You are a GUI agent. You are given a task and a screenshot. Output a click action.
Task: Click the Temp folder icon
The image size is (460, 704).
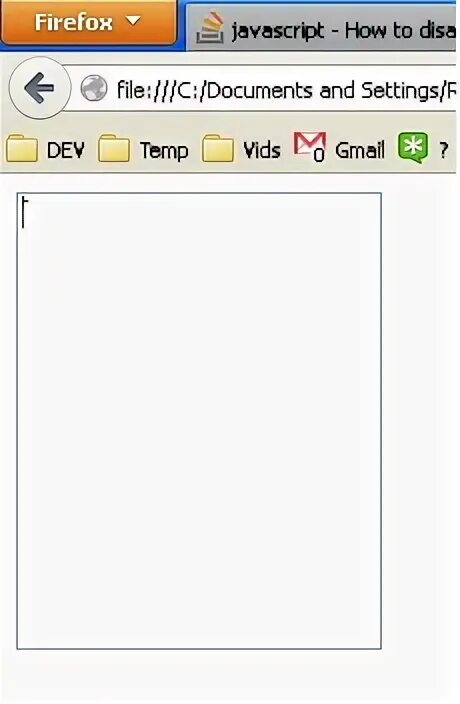pos(114,148)
